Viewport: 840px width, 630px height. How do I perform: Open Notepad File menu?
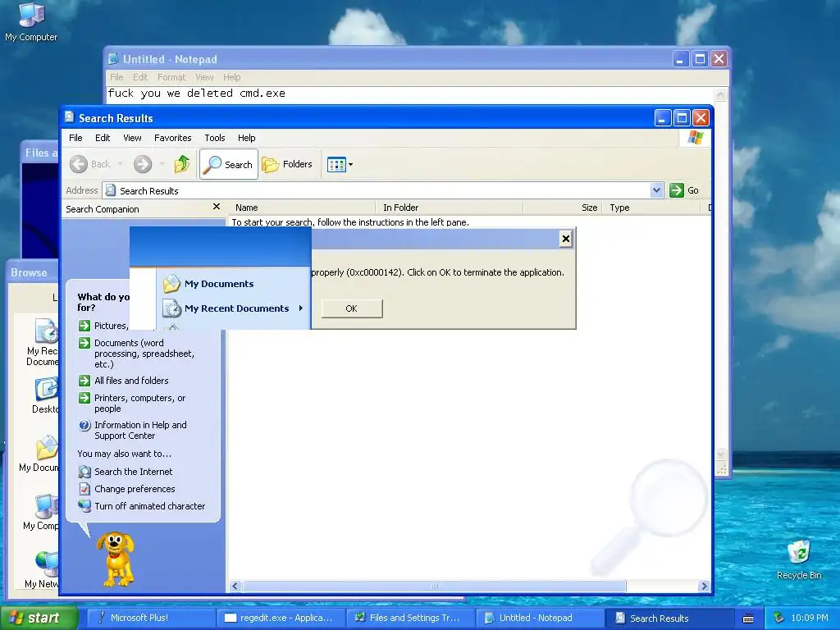coord(116,77)
